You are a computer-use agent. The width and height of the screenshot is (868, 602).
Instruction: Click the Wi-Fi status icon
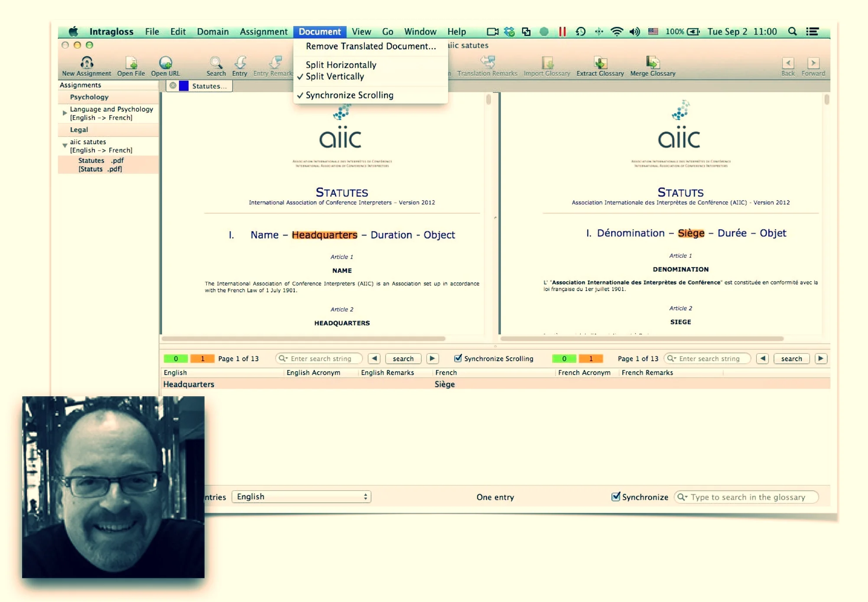616,32
